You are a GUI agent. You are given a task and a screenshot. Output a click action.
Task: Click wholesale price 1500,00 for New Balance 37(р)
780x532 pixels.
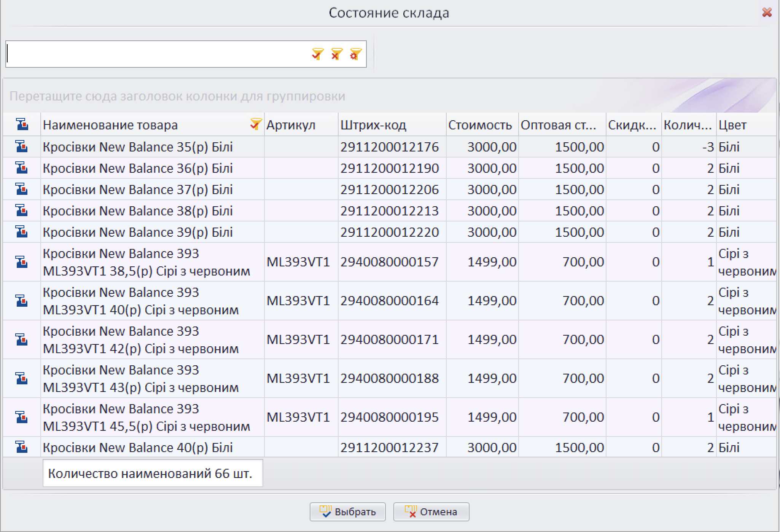click(x=579, y=190)
